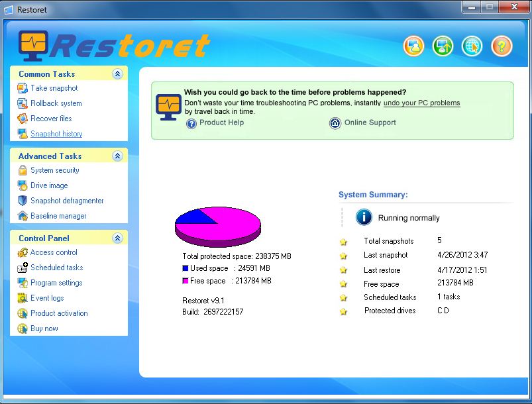Click the Restoret title bar app icon
Viewport: 532px width, 404px height.
click(x=9, y=10)
